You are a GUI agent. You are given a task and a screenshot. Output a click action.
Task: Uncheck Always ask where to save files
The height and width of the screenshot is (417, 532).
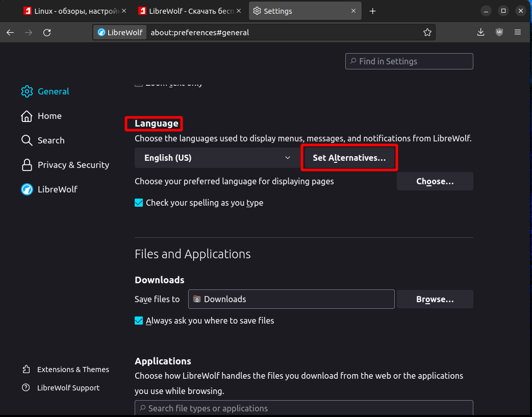[x=139, y=321]
